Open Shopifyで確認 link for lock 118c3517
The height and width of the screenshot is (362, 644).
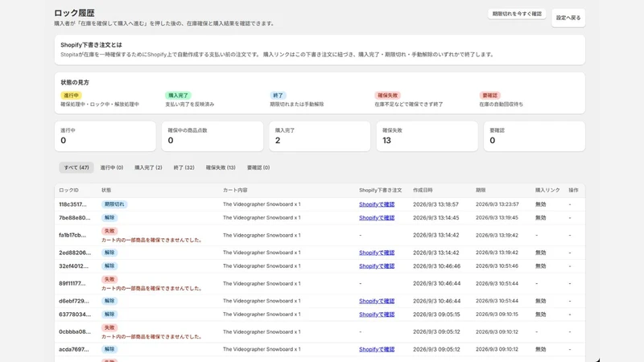(377, 204)
